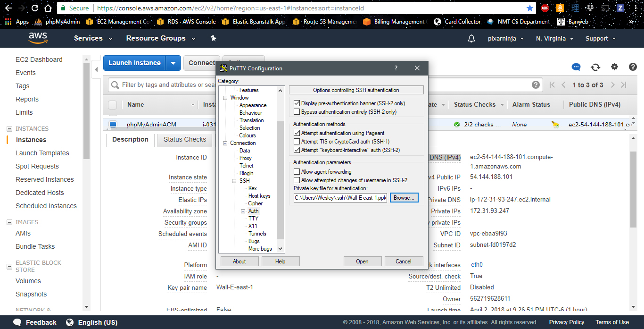
Task: Open AWS notifications bell
Action: tap(471, 39)
